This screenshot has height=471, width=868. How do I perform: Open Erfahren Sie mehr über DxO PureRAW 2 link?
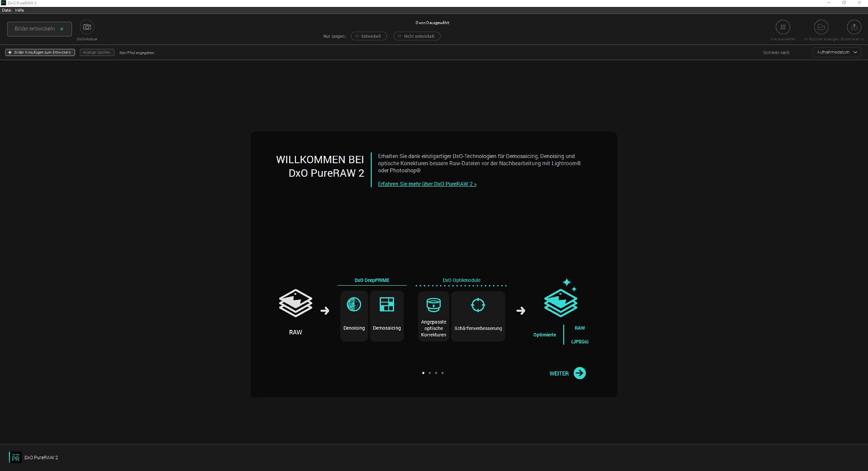[427, 184]
